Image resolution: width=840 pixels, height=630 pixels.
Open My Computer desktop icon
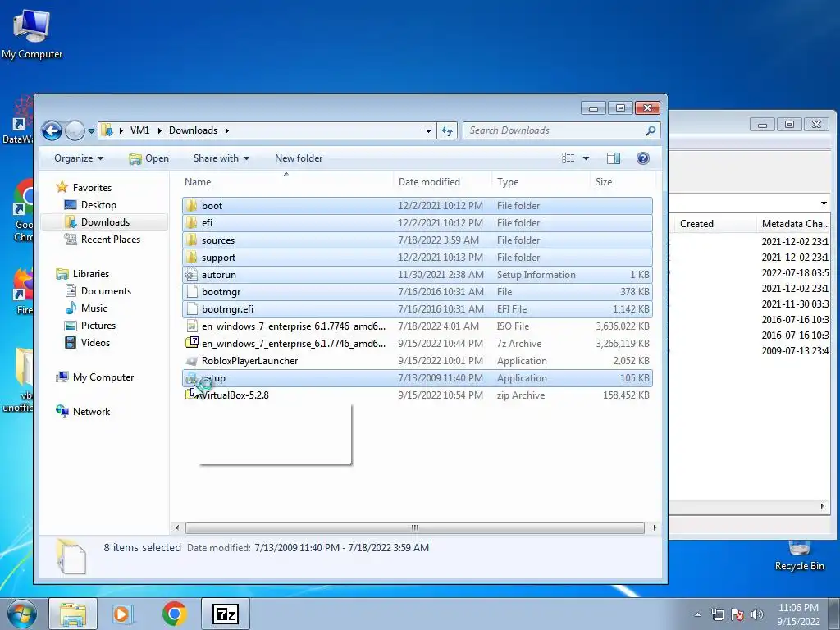[x=32, y=34]
